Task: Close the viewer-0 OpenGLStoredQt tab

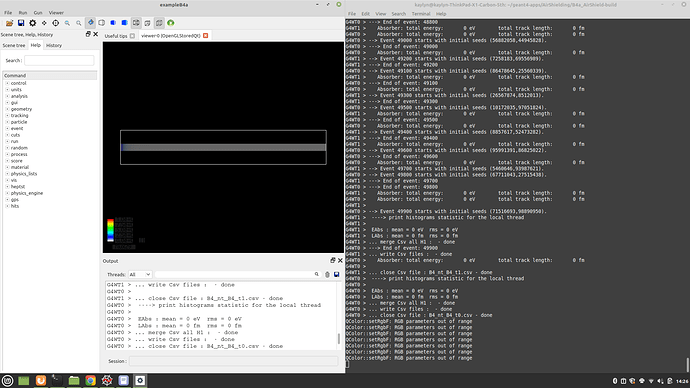Action: point(206,36)
